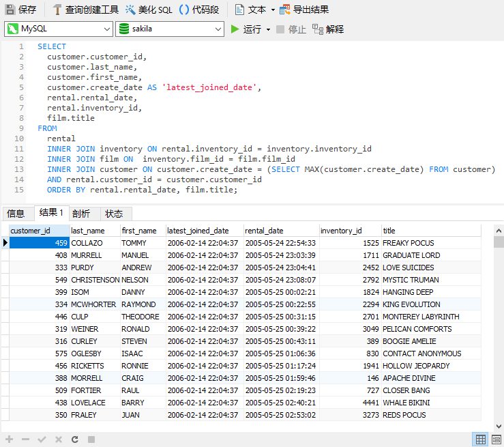Open the Query Builder tool (查询创建工具)
The image size is (504, 447).
coord(86,10)
